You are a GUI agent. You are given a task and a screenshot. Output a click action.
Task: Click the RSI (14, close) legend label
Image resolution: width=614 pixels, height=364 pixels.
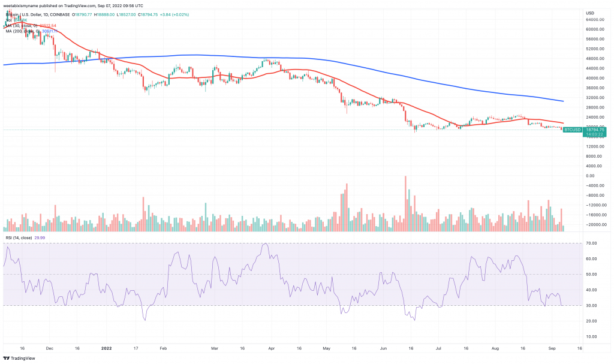click(19, 238)
